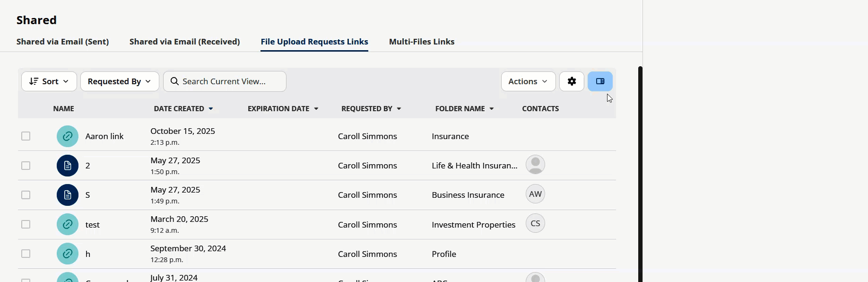Select the checkbox for test row
868x282 pixels.
26,224
